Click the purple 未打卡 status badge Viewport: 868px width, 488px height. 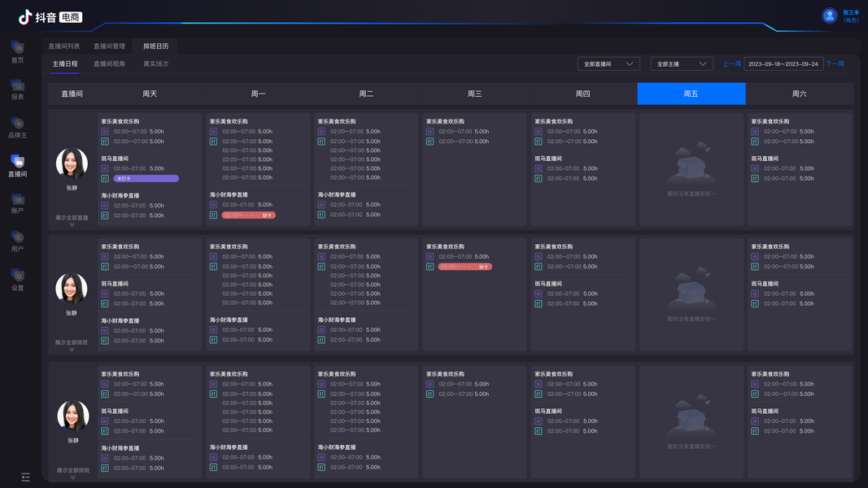point(146,178)
